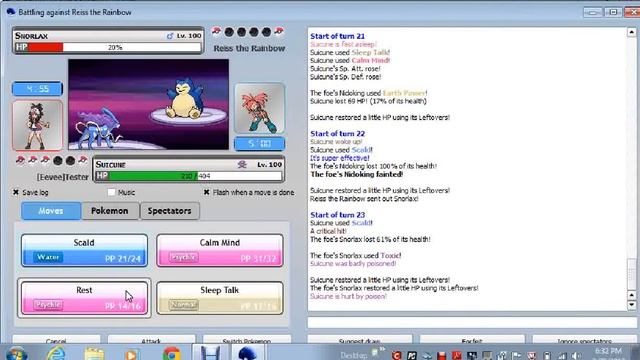Image resolution: width=640 pixels, height=360 pixels.
Task: Click the Pokemon Online taskbar icon
Action: [248, 353]
